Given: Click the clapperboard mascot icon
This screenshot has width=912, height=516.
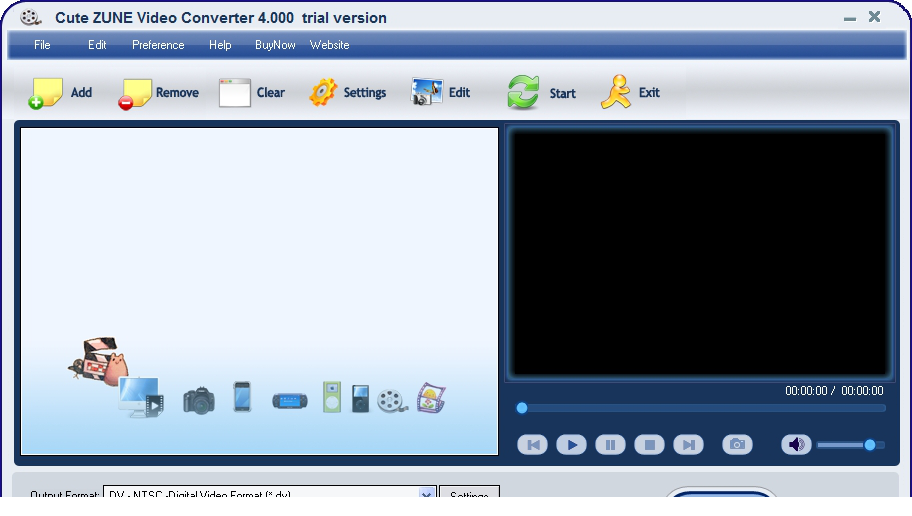Looking at the screenshot, I should click(x=98, y=360).
